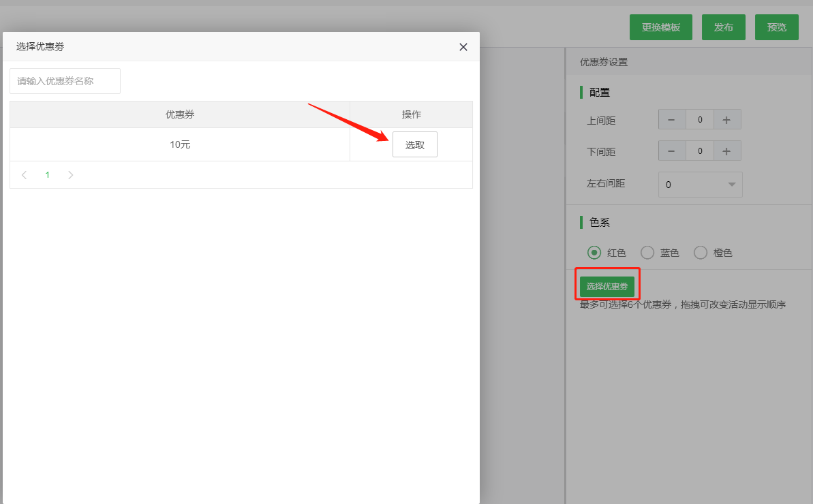Click the 预览 button

click(776, 27)
